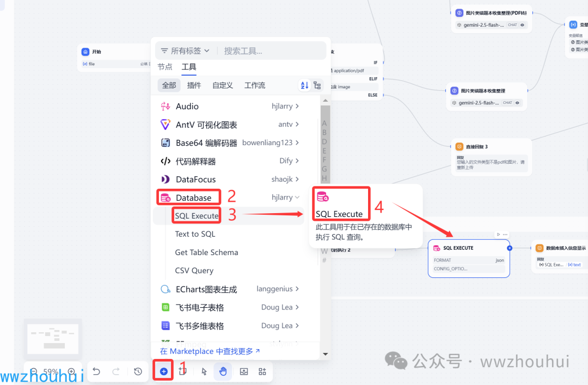Choose the SQL Execute tool

228,216
